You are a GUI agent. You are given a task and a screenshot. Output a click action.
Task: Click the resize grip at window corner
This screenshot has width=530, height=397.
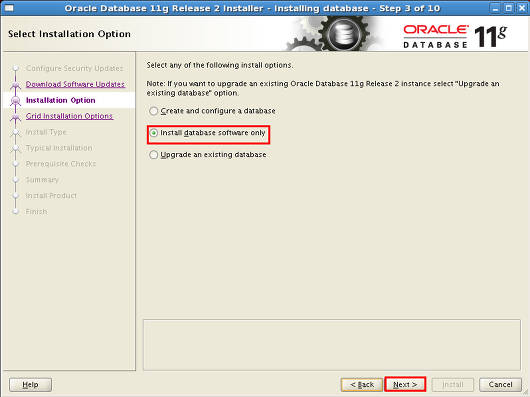(x=525, y=392)
